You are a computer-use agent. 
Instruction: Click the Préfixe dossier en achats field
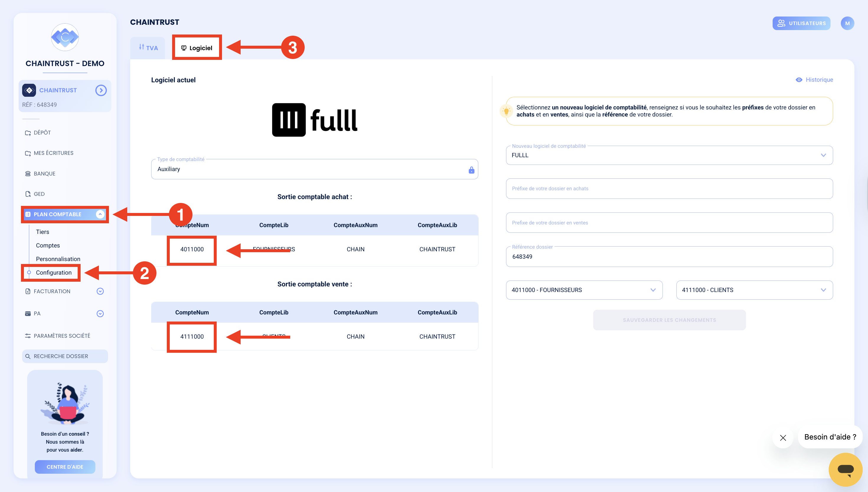(x=669, y=188)
